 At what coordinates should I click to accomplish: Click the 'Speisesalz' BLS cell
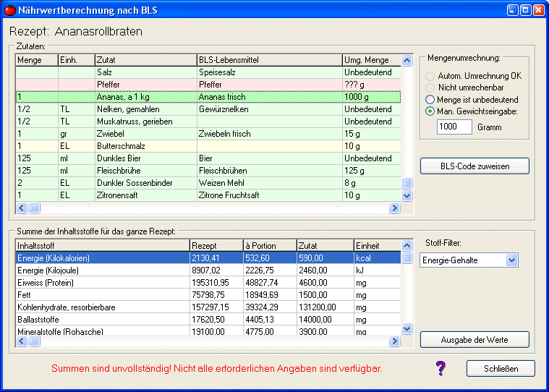click(270, 72)
